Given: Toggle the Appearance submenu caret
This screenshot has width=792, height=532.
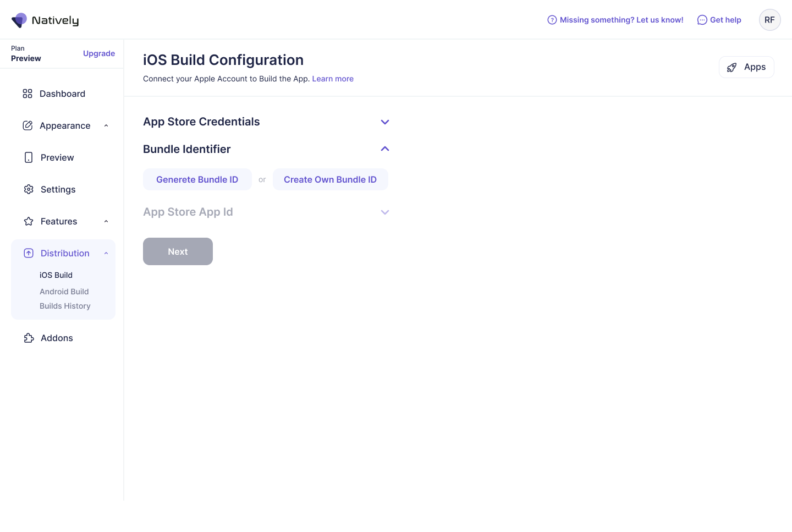Looking at the screenshot, I should (x=106, y=125).
